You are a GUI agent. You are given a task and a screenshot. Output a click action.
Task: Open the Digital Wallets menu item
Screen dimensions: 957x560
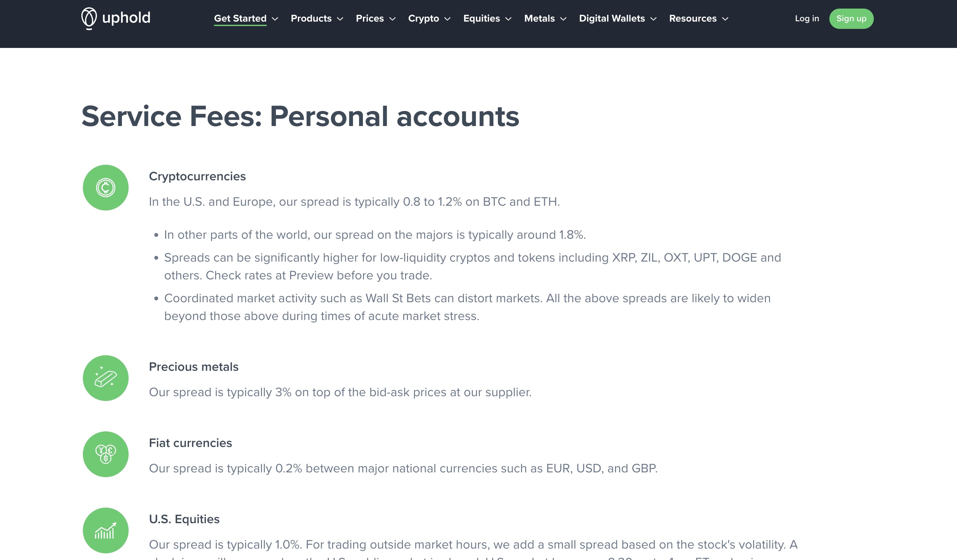pos(618,18)
